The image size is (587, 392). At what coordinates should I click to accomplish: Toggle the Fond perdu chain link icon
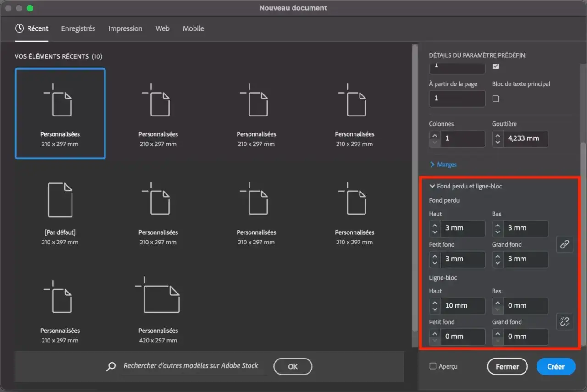coord(565,244)
